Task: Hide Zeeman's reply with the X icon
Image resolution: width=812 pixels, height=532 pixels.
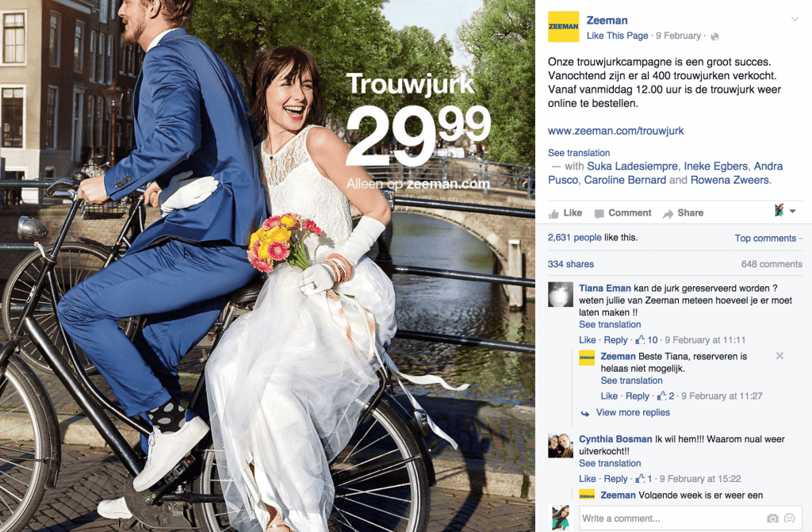Action: click(x=779, y=356)
